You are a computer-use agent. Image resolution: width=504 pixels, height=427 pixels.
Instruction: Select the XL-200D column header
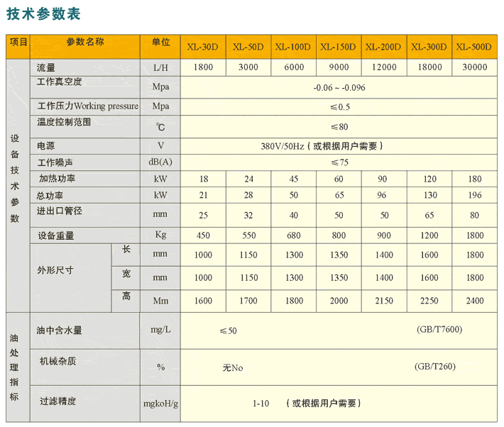pos(383,47)
